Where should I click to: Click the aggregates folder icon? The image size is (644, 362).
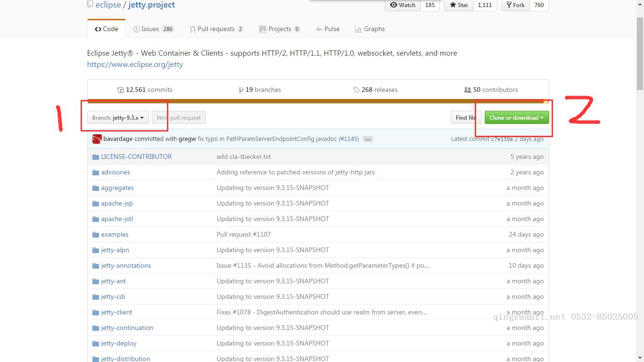pyautogui.click(x=96, y=188)
